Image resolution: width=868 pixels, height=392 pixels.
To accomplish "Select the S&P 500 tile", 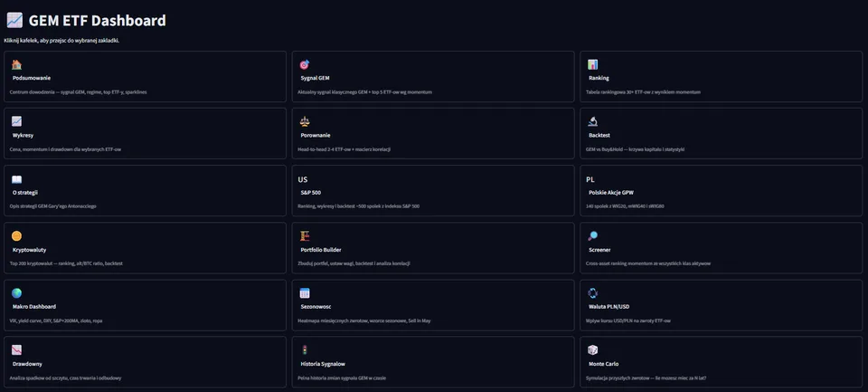I will click(x=433, y=191).
